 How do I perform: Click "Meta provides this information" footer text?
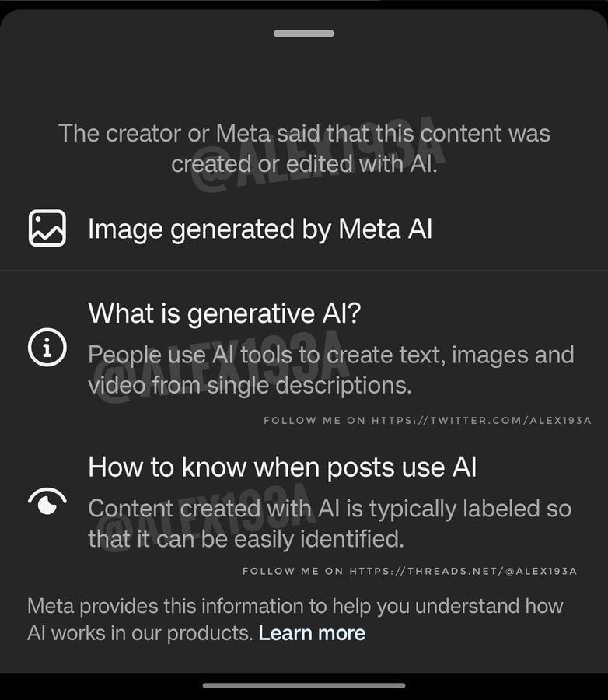pos(295,606)
